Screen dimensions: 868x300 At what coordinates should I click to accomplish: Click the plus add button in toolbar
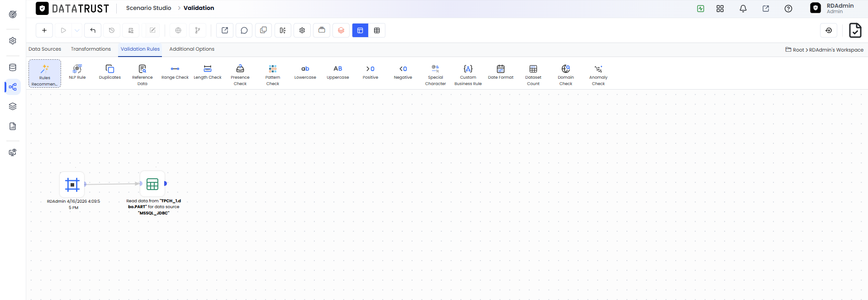tap(44, 30)
